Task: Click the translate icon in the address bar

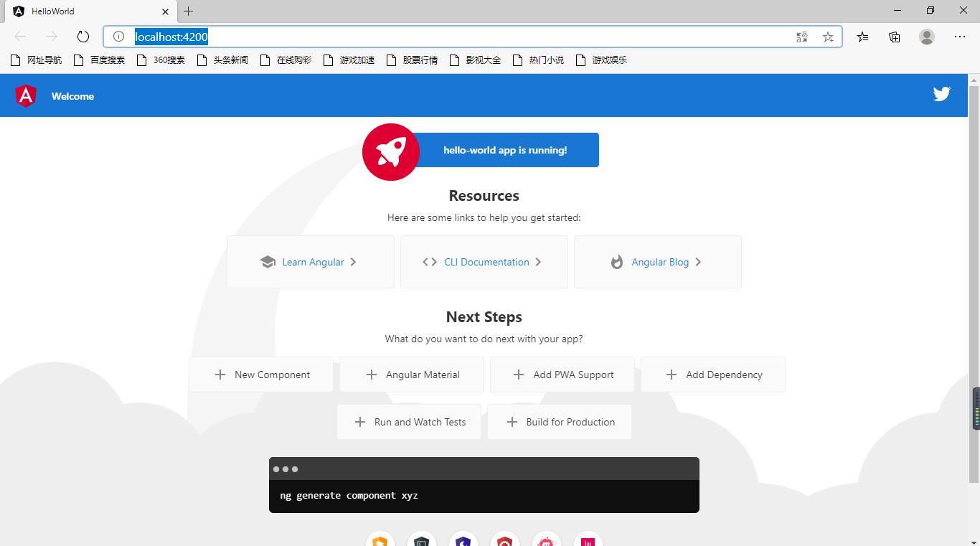Action: pyautogui.click(x=802, y=37)
